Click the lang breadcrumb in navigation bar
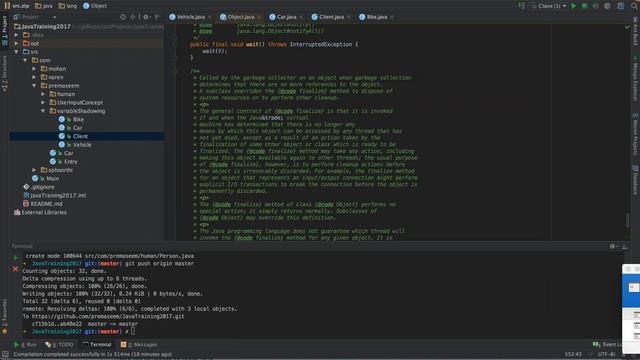Screen dimensions: 640x360 coord(68,6)
